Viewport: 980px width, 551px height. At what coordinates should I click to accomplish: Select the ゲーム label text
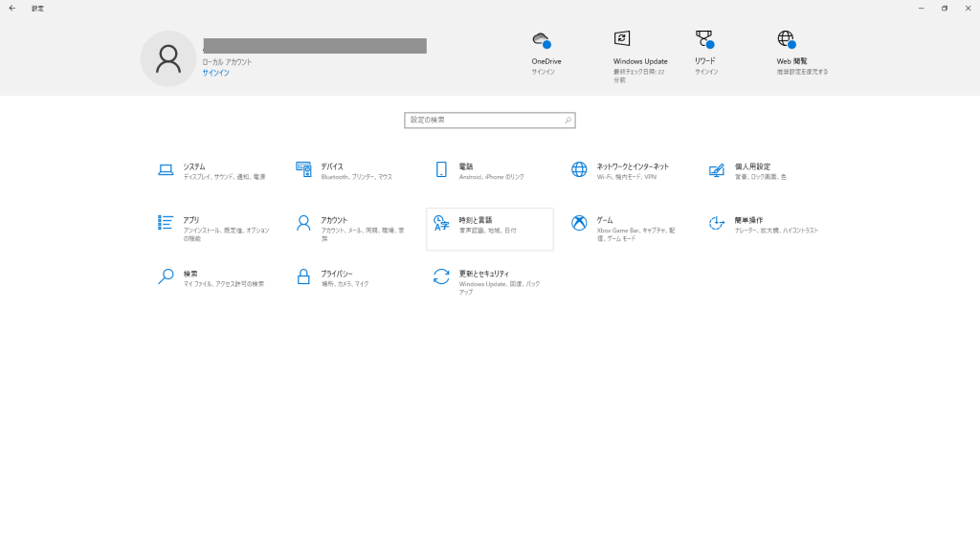pos(605,221)
